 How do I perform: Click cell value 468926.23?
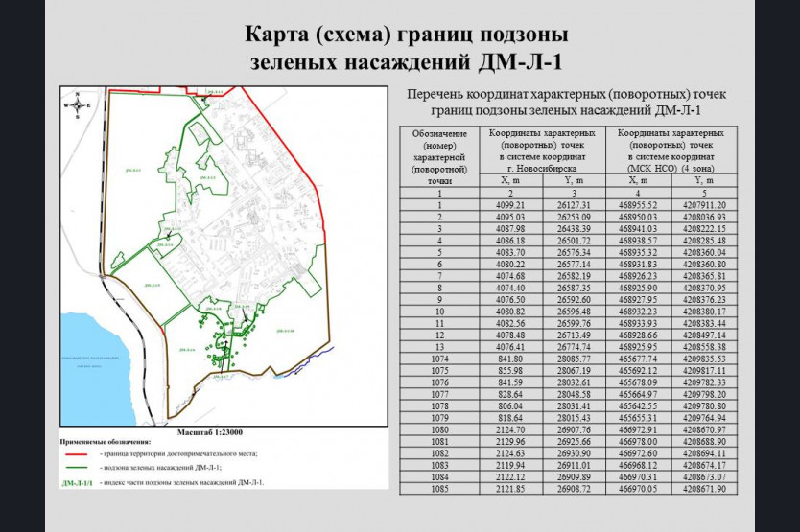638,276
